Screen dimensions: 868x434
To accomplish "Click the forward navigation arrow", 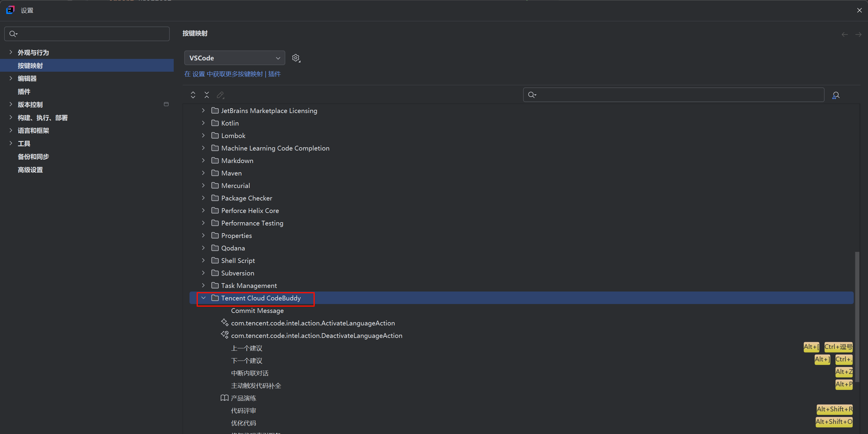I will (858, 35).
